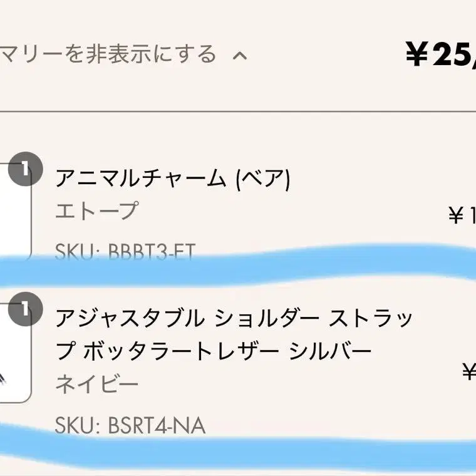Viewport: 476px width, 476px height.
Task: Select the アニマルチャーム (ベア) product title
Action: (x=172, y=178)
